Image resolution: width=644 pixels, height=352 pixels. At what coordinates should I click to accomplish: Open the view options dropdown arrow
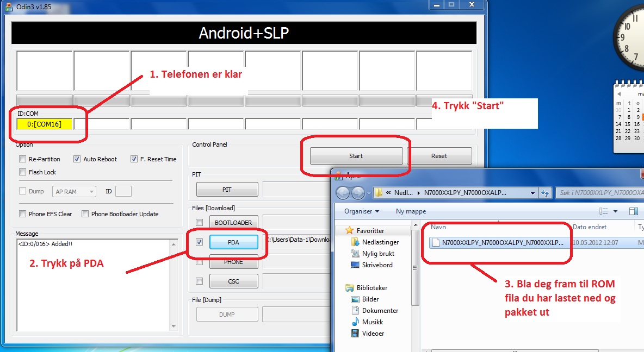[615, 211]
